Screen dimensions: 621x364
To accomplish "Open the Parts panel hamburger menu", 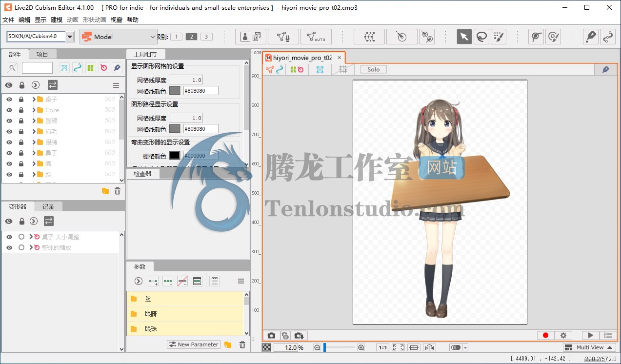I will point(116,85).
